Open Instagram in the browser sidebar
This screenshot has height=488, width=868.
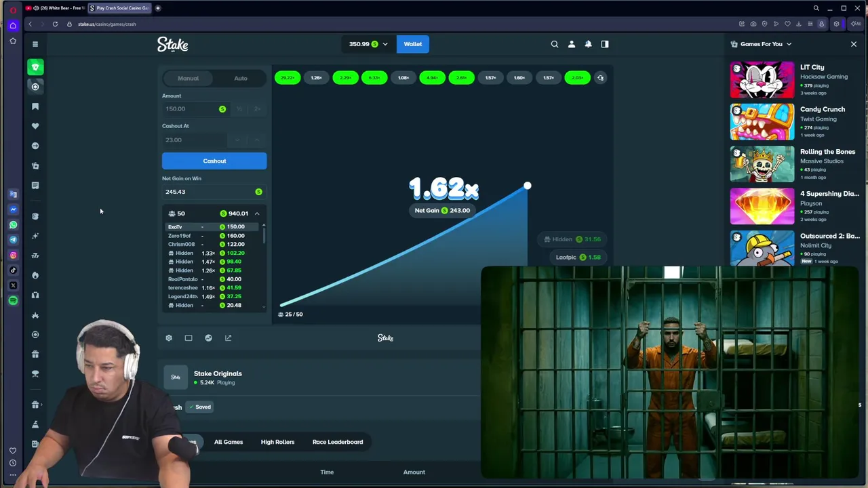click(13, 255)
